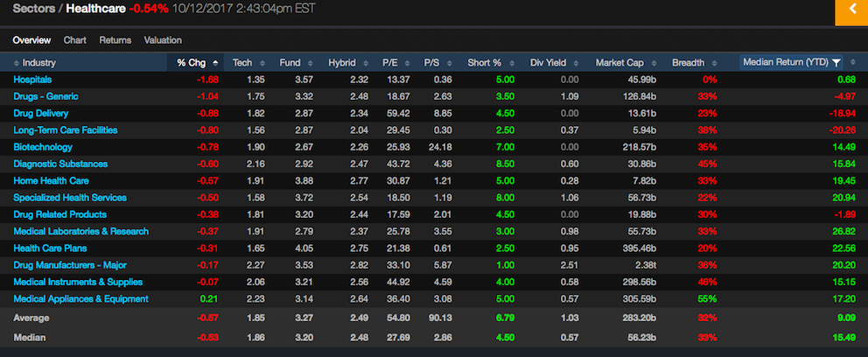Click the sort arrows next to Breadth
868x357 pixels.
[x=715, y=63]
